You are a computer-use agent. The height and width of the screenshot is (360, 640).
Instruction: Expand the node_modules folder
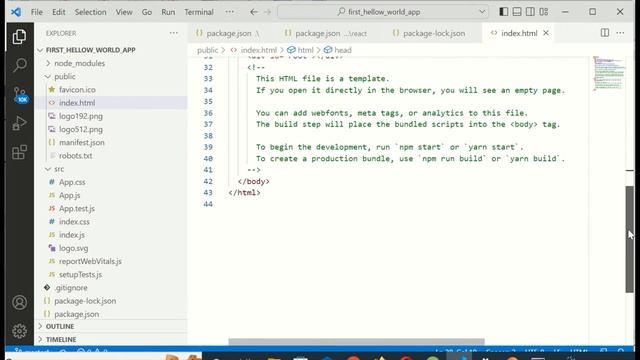pyautogui.click(x=79, y=63)
